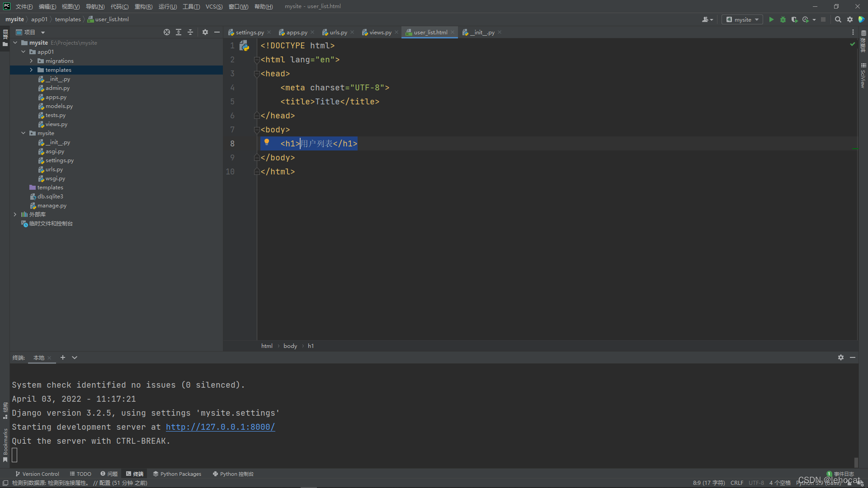
Task: Expand the migrations folder
Action: coord(31,61)
